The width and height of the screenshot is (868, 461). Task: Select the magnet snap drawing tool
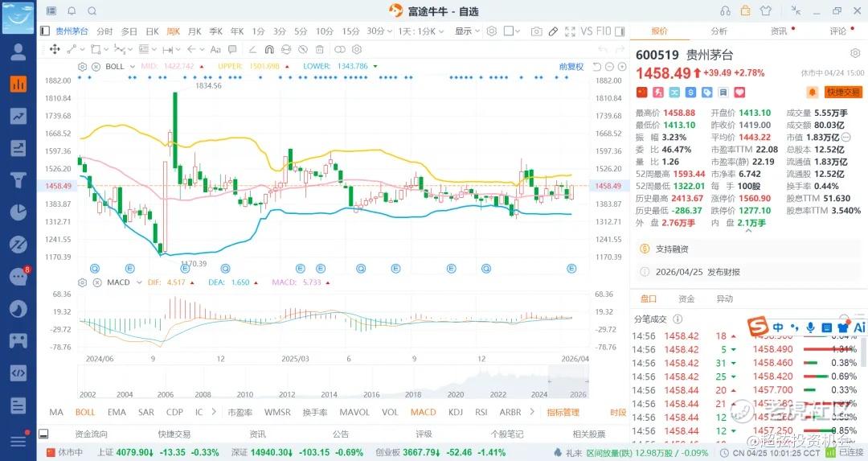click(268, 50)
